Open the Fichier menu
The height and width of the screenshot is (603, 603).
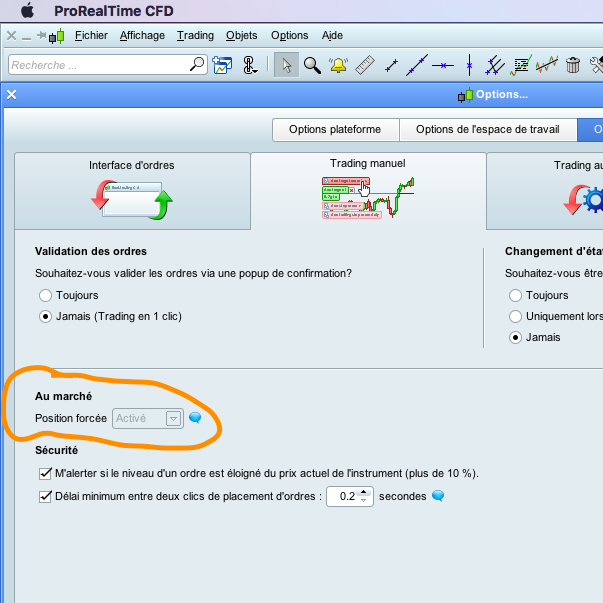91,35
